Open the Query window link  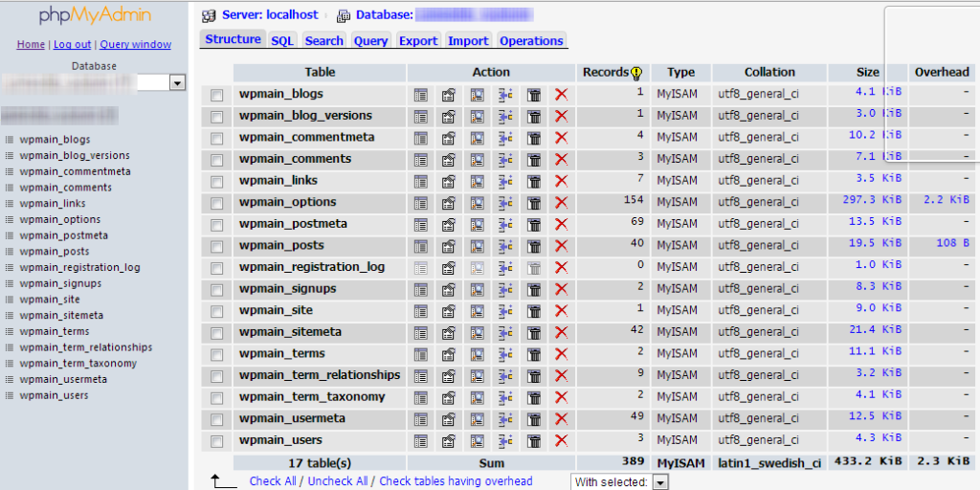[136, 44]
